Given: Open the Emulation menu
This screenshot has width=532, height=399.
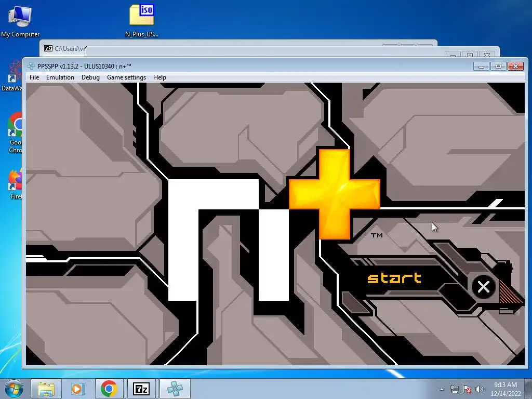Looking at the screenshot, I should pos(60,77).
